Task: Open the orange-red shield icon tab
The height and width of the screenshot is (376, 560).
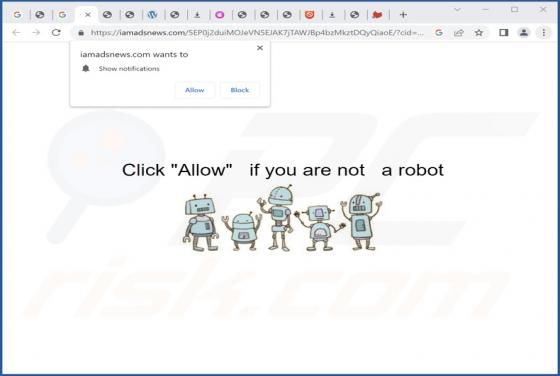Action: pos(310,15)
